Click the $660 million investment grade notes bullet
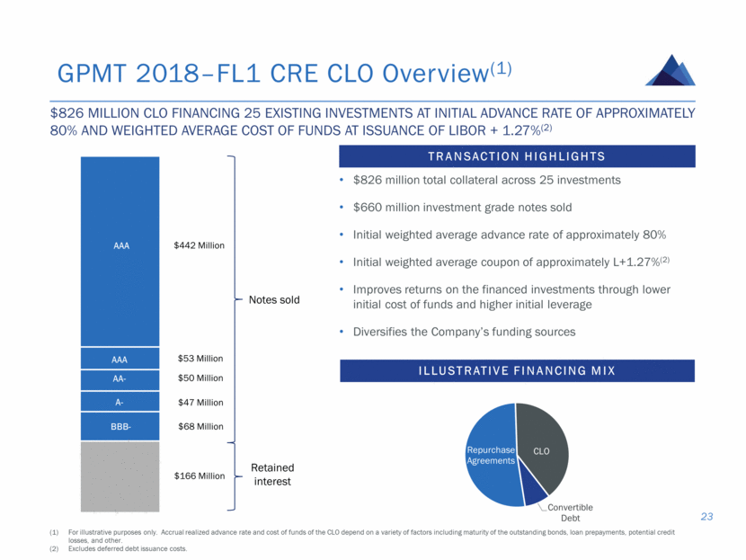This screenshot has width=746, height=560. (462, 208)
